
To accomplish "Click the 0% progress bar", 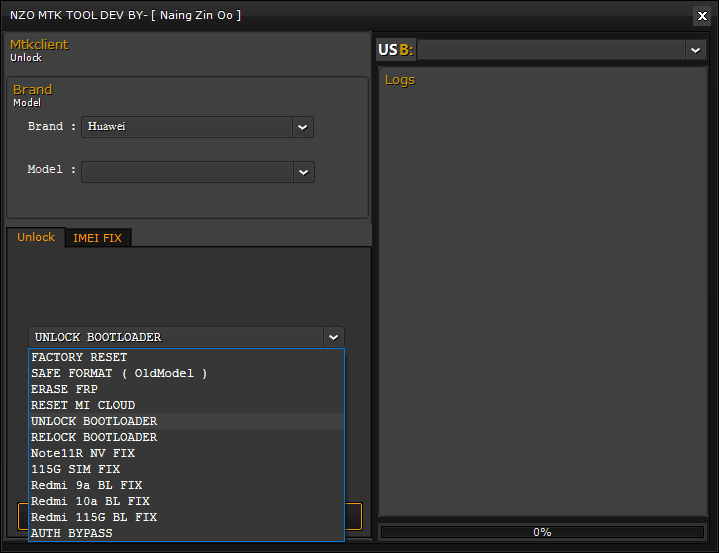I will point(542,532).
